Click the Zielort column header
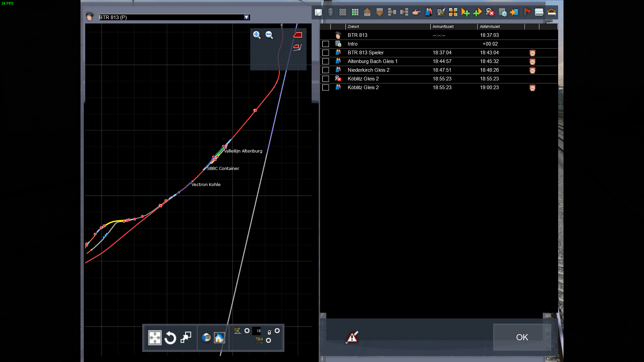Screen dimensions: 644x362 tap(387, 26)
